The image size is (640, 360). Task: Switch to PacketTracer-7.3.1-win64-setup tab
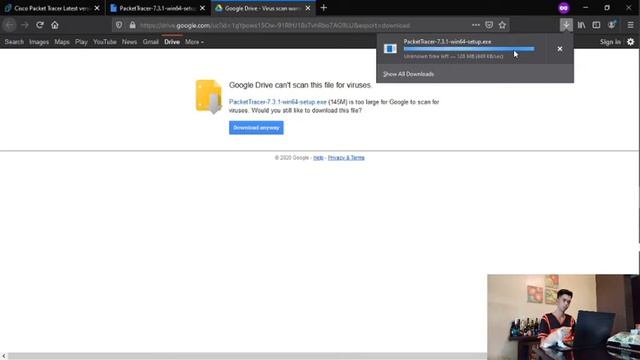coord(158,8)
